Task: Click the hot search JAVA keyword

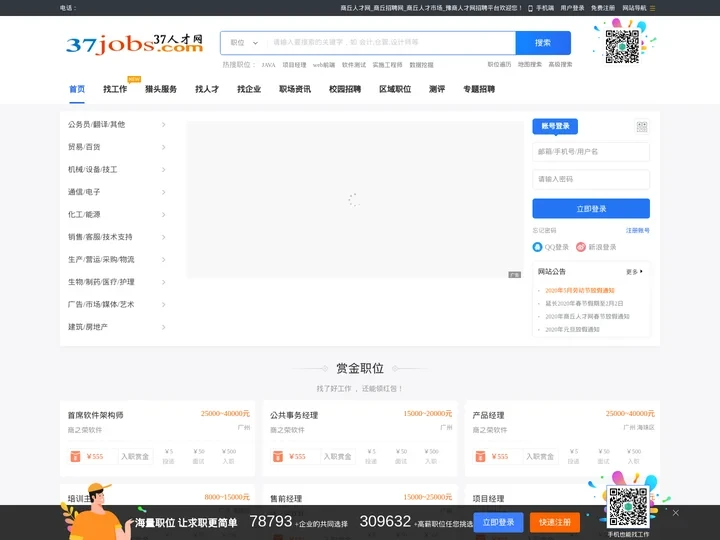Action: point(268,65)
